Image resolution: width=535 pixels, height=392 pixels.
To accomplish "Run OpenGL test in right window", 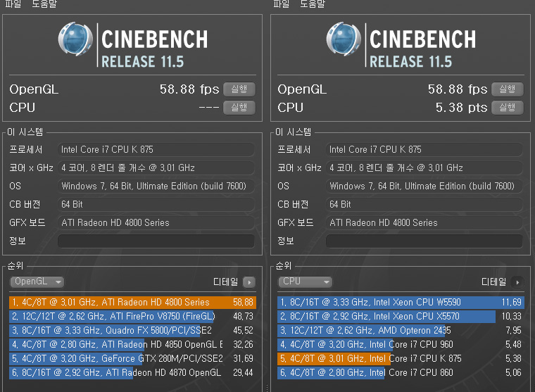I will [508, 89].
